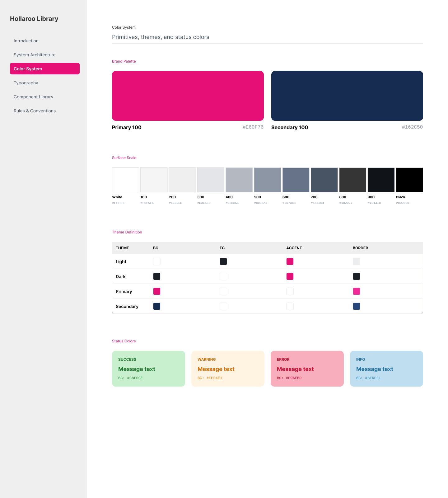Click the BG: #F9AEBD text
This screenshot has height=498, width=448.
pos(289,378)
